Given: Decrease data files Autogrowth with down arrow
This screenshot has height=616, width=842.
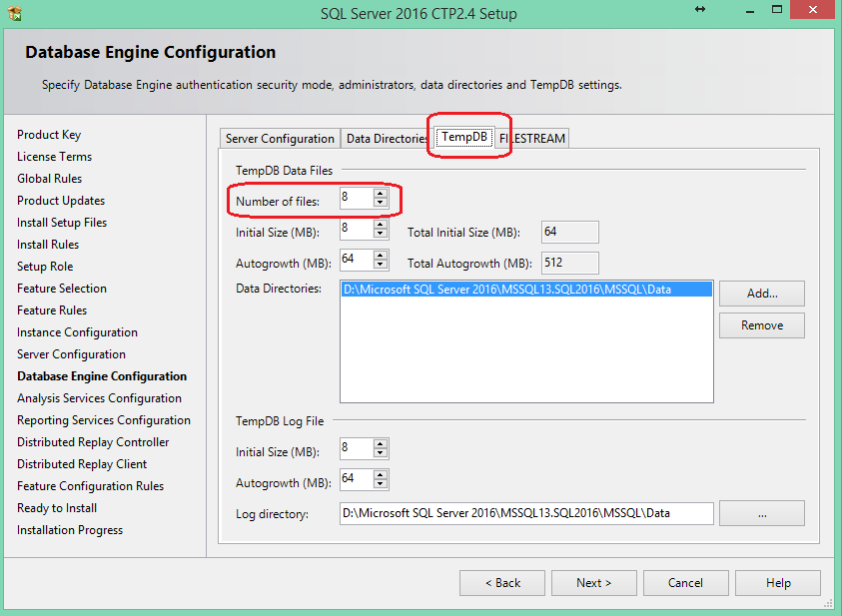Looking at the screenshot, I should tap(381, 265).
